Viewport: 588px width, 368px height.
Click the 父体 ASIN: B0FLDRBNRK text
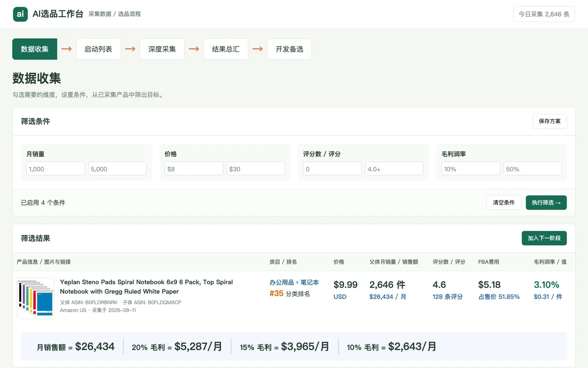[89, 303]
